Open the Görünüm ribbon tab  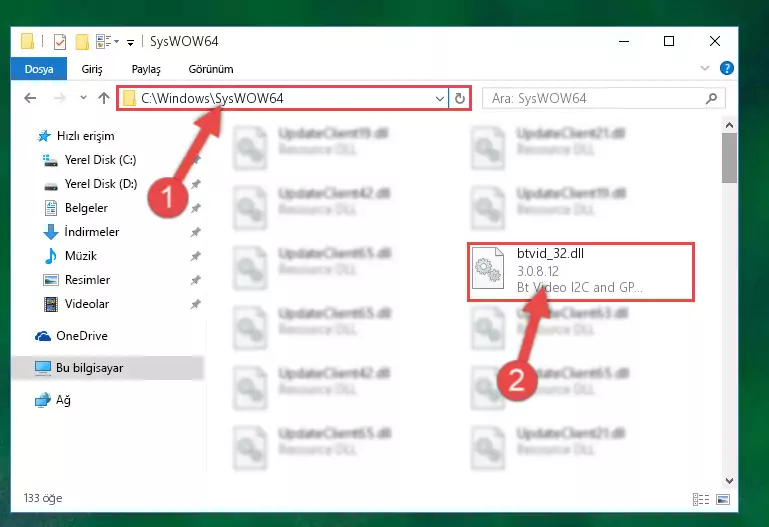[x=211, y=69]
